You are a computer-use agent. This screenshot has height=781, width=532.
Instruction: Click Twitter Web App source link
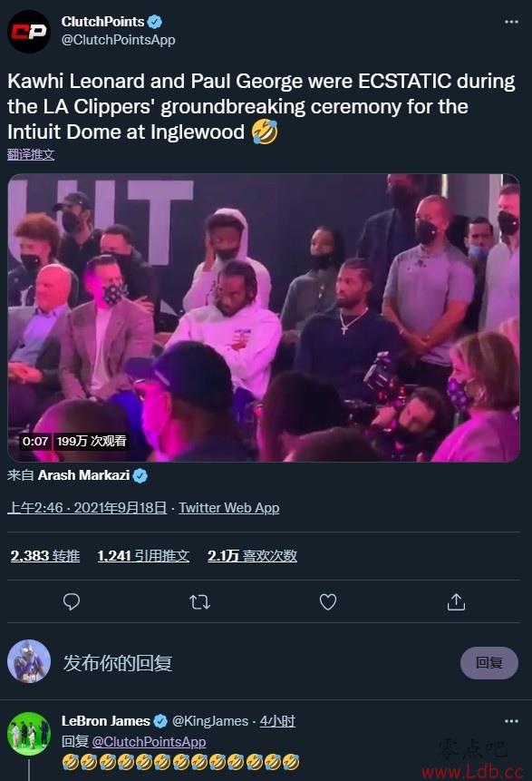click(x=229, y=508)
